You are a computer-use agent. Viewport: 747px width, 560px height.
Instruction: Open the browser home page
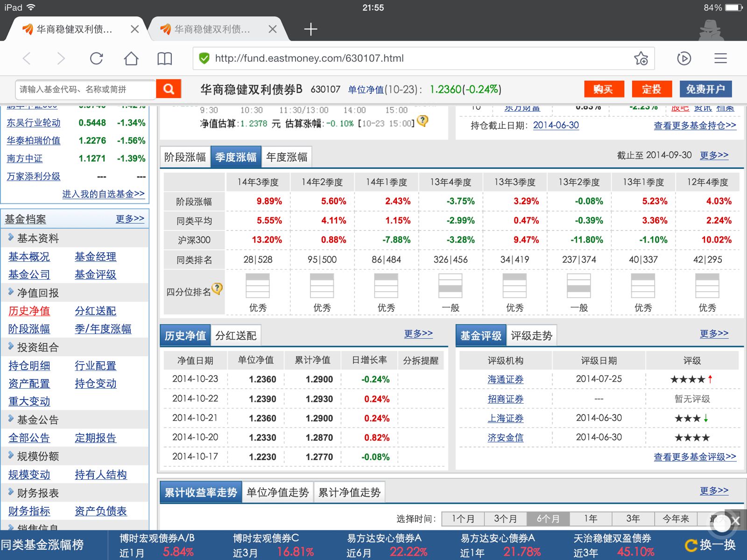click(131, 58)
